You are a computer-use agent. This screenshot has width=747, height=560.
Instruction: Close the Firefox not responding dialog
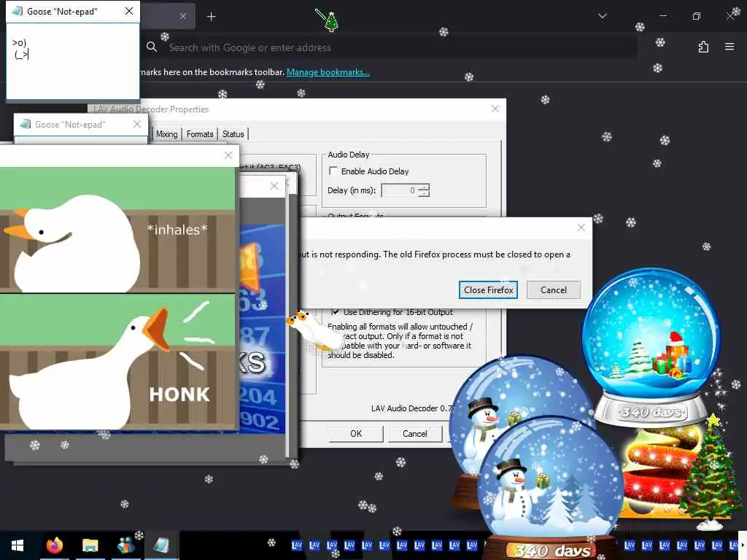[581, 227]
